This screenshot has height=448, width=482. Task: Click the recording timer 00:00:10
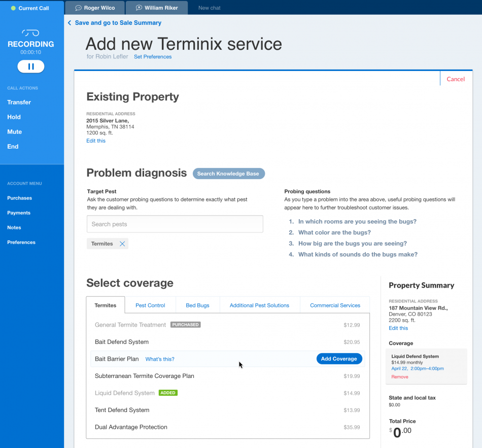31,52
